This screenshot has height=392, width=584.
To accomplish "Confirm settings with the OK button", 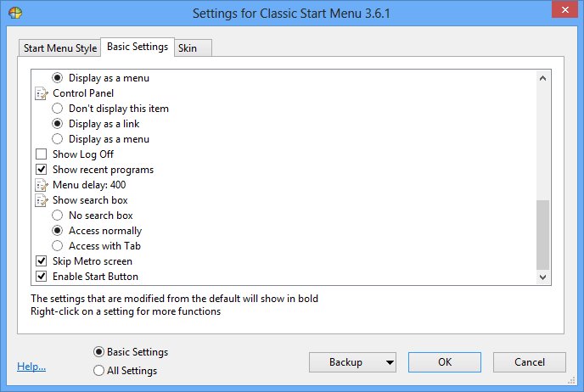I will (445, 362).
